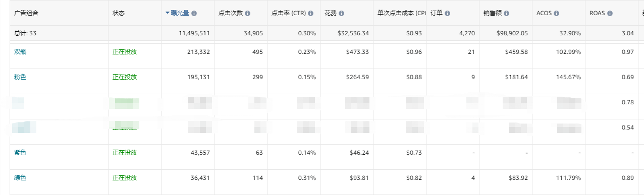The image size is (644, 195).
Task: Open the 绿色 ad portfolio link
Action: [x=20, y=178]
